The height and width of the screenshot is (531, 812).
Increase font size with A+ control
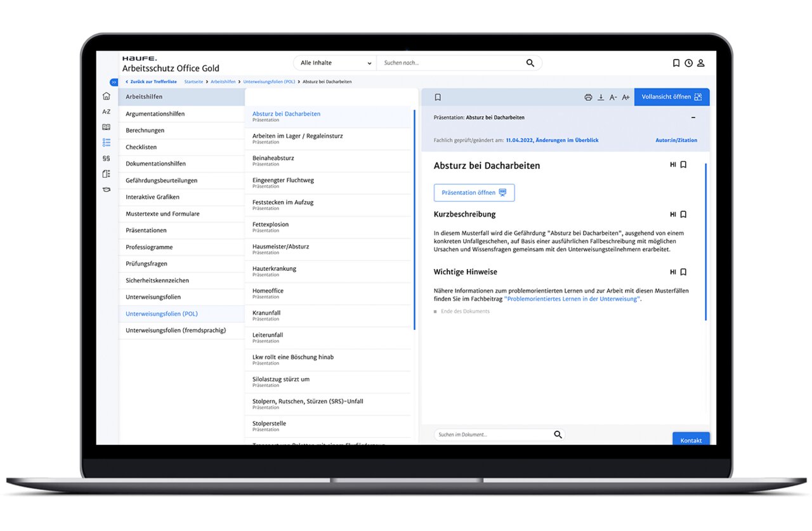625,97
